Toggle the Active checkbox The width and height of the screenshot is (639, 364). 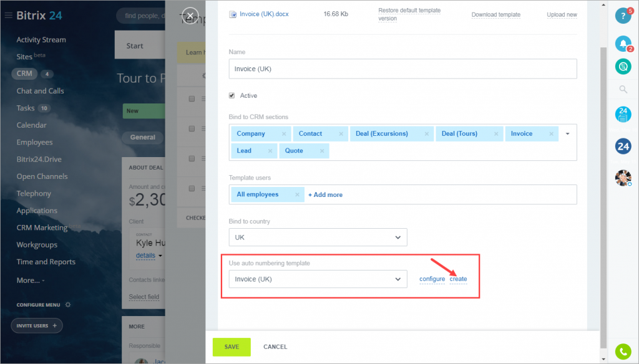(x=232, y=96)
